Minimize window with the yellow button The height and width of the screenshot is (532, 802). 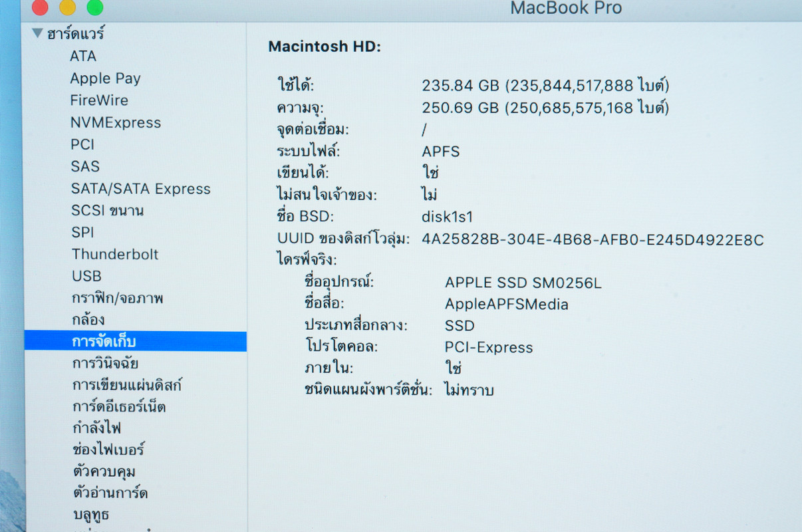pos(67,7)
